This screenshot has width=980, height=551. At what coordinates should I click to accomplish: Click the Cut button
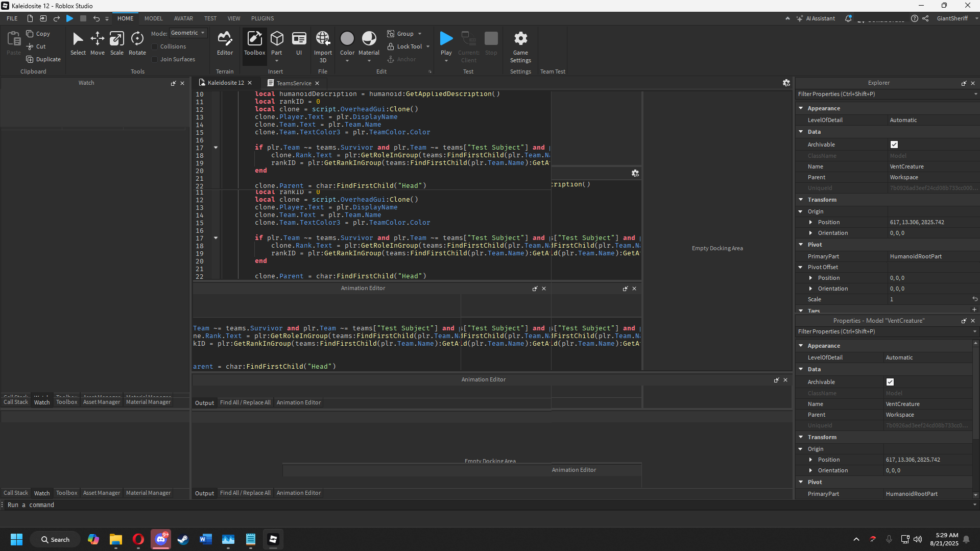[x=36, y=46]
